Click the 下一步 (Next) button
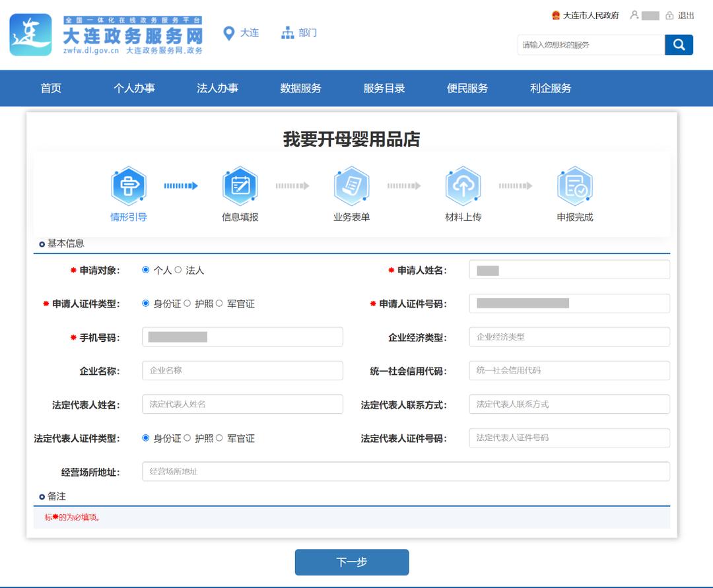 351,562
